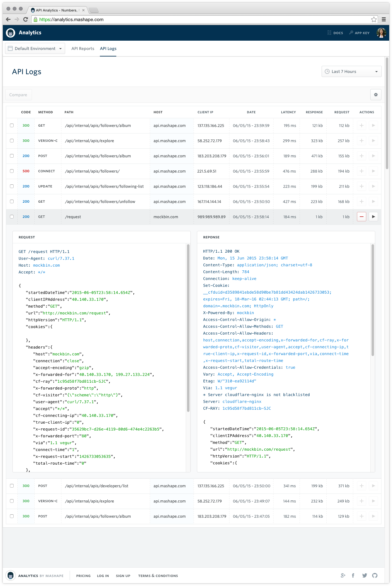The width and height of the screenshot is (392, 586).
Task: Select checkbox for 23:49:07 explore row
Action: coord(12,501)
